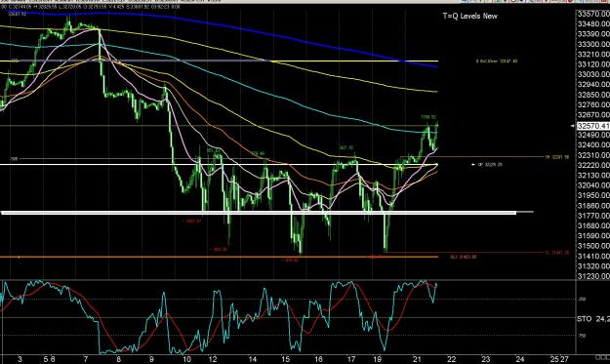This screenshot has height=364, width=610.
Task: Pick the 32670.00 axis value
Action: pos(593,115)
